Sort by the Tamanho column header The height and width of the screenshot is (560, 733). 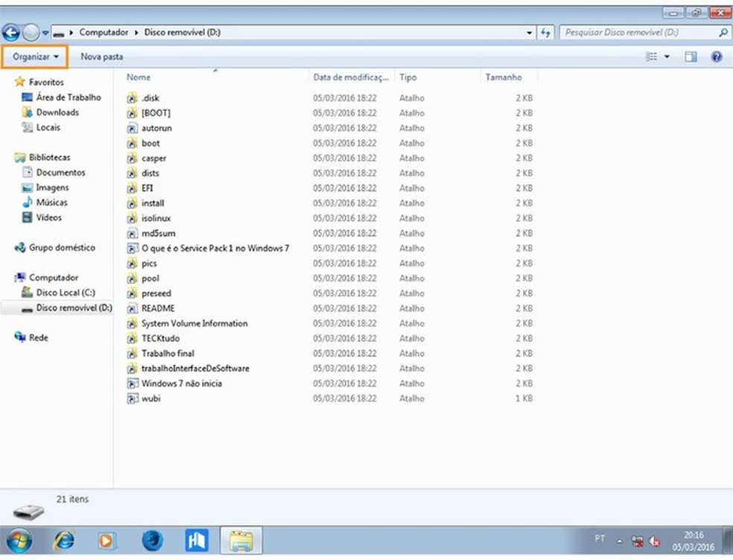504,77
